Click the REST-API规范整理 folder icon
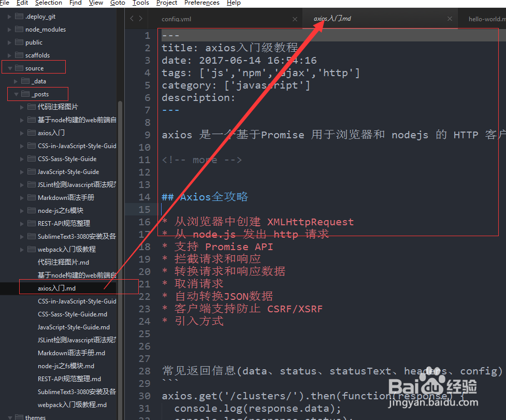 point(32,223)
